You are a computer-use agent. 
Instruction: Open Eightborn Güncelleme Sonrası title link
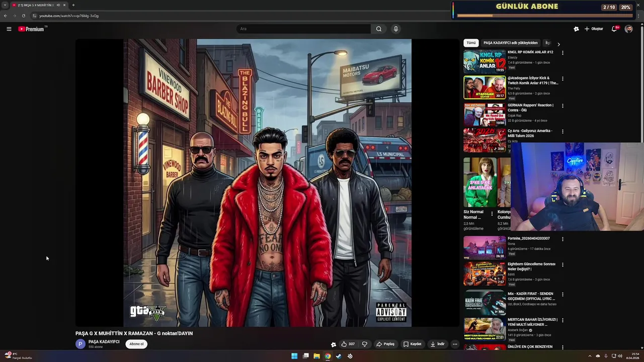(531, 266)
